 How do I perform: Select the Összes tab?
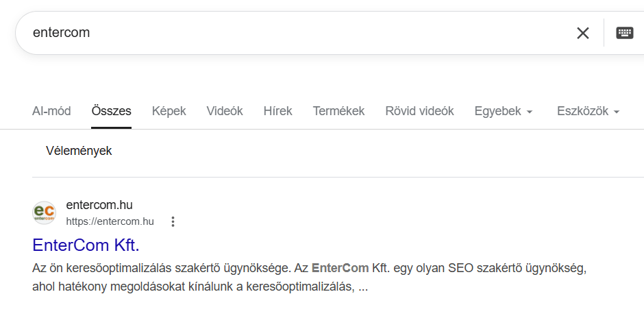tap(111, 111)
